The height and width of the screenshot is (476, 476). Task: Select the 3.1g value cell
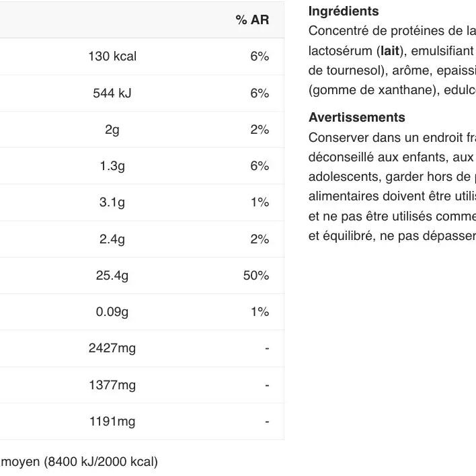coord(112,202)
